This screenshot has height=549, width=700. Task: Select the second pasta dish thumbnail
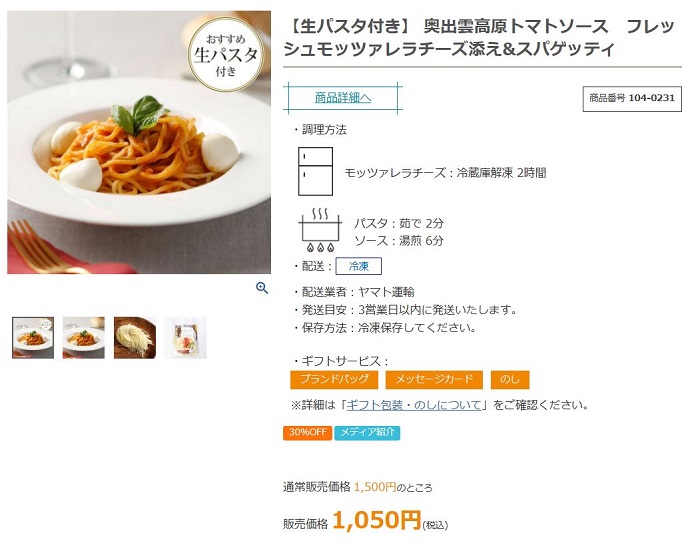click(84, 338)
